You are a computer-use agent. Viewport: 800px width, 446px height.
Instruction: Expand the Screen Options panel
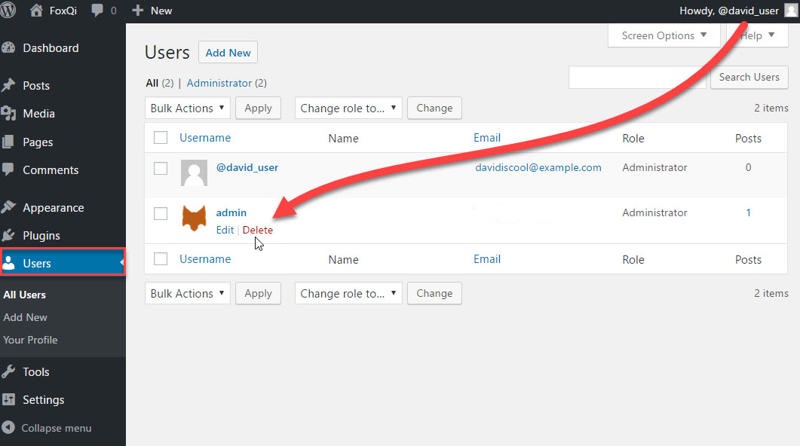click(x=664, y=36)
